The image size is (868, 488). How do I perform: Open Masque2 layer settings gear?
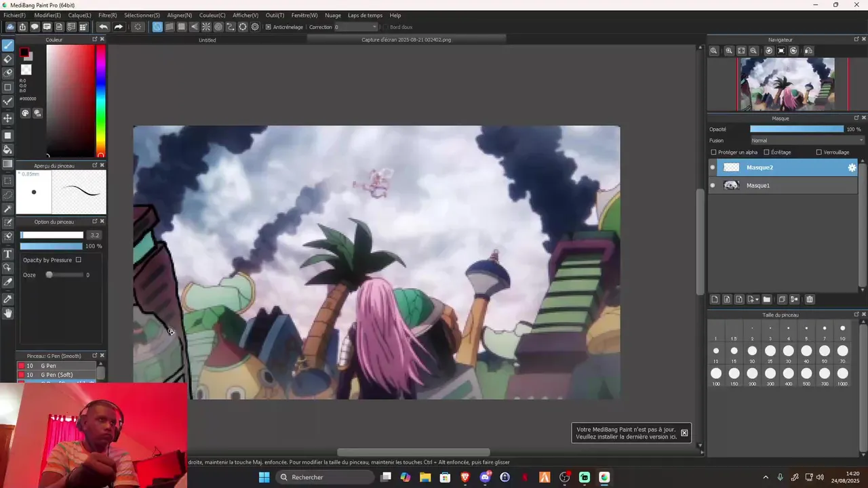point(852,167)
